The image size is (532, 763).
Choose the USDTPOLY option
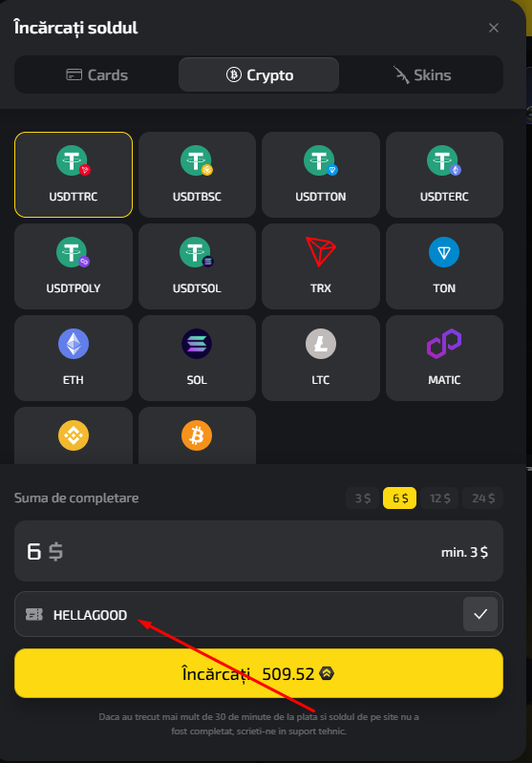(74, 266)
